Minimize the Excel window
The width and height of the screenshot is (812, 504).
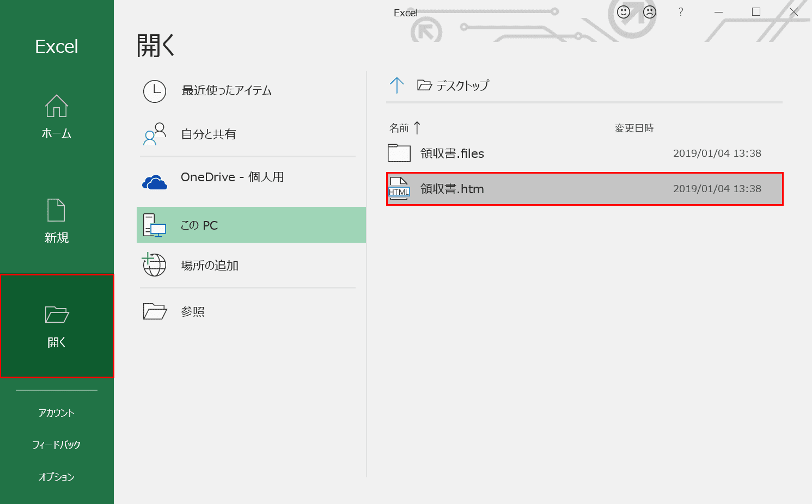[x=719, y=12]
